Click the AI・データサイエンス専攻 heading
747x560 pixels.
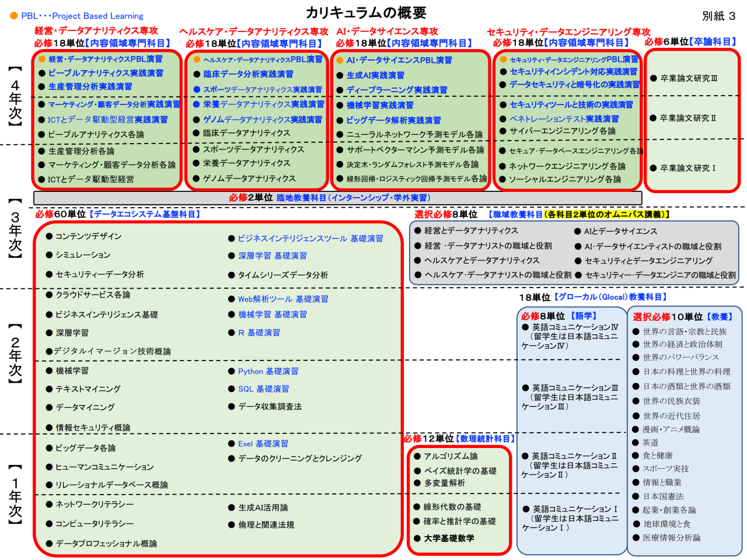click(x=388, y=32)
